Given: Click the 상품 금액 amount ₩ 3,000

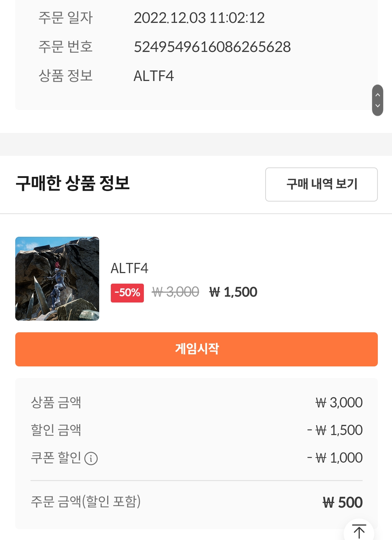Looking at the screenshot, I should [339, 402].
